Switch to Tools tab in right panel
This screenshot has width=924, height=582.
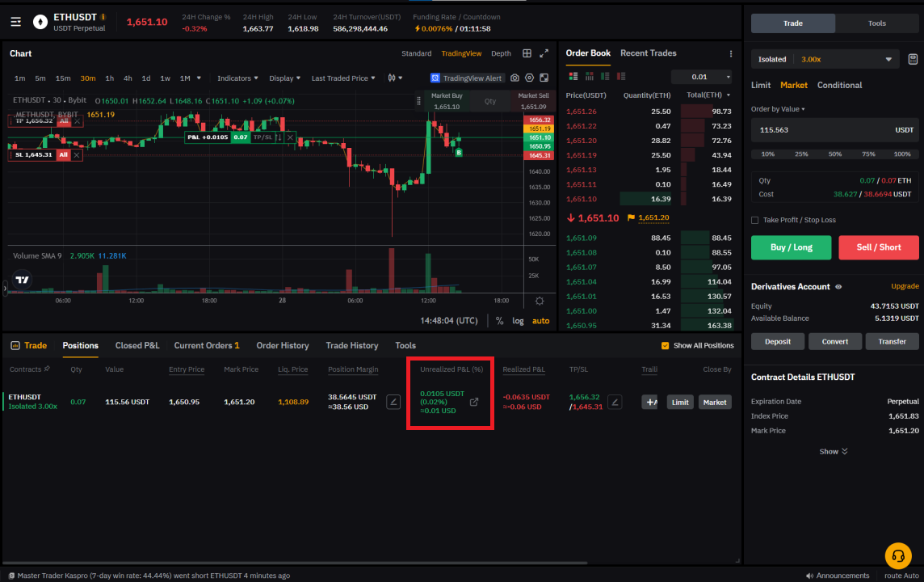tap(877, 23)
